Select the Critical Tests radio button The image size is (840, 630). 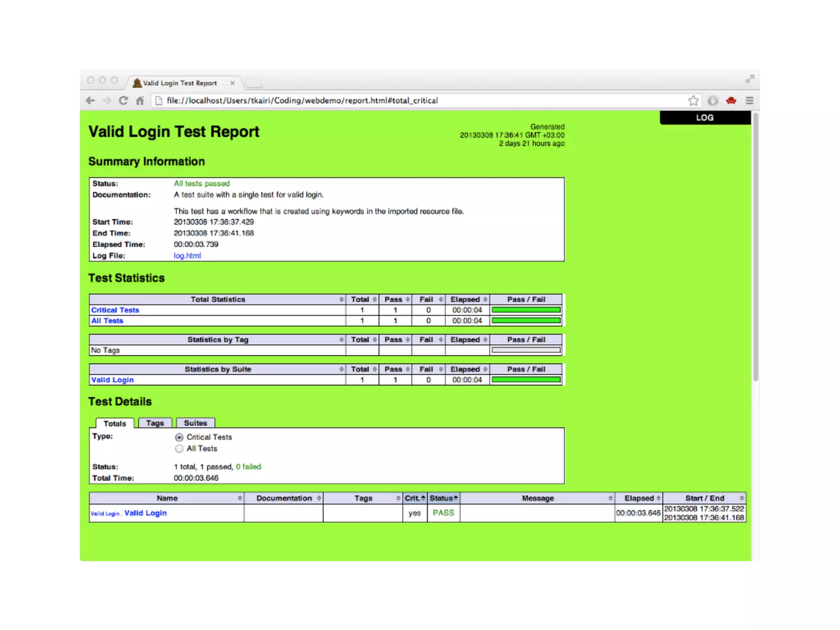click(x=179, y=437)
